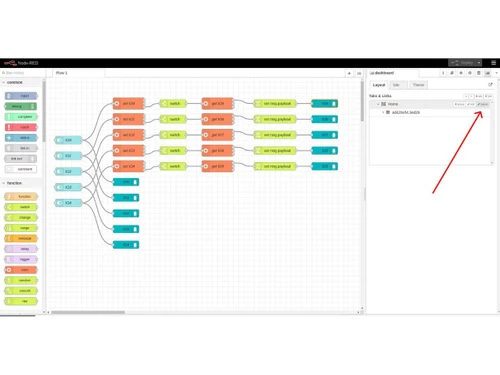Screen dimensions: 500x375
Task: Select the status node in palette
Action: point(21,138)
